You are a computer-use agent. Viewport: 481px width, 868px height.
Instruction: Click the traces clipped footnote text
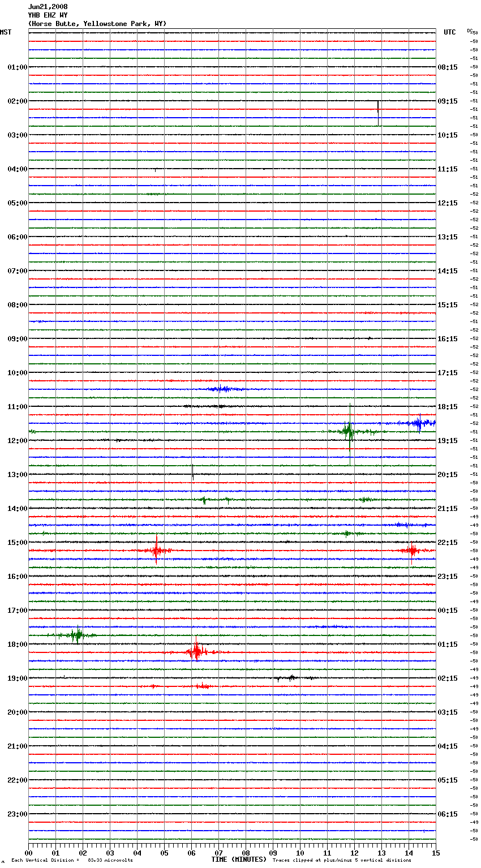[x=342, y=861]
